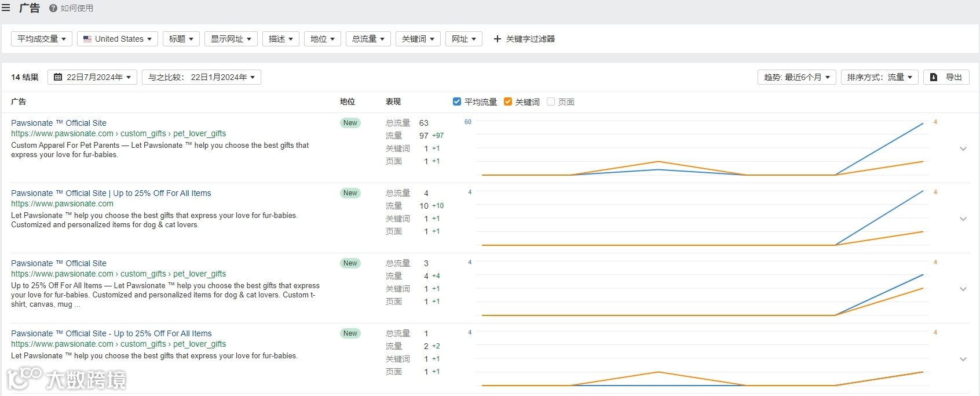Click the plus icon for 关键字过滤器

497,39
